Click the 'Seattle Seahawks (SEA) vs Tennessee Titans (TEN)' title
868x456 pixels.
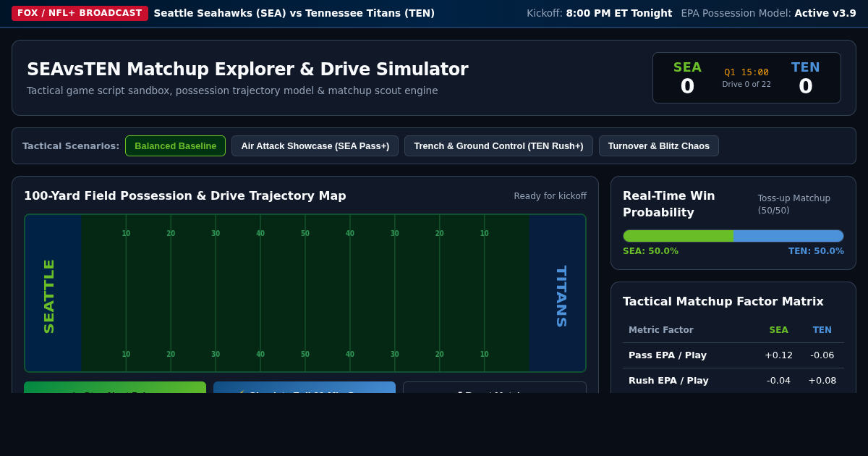294,13
